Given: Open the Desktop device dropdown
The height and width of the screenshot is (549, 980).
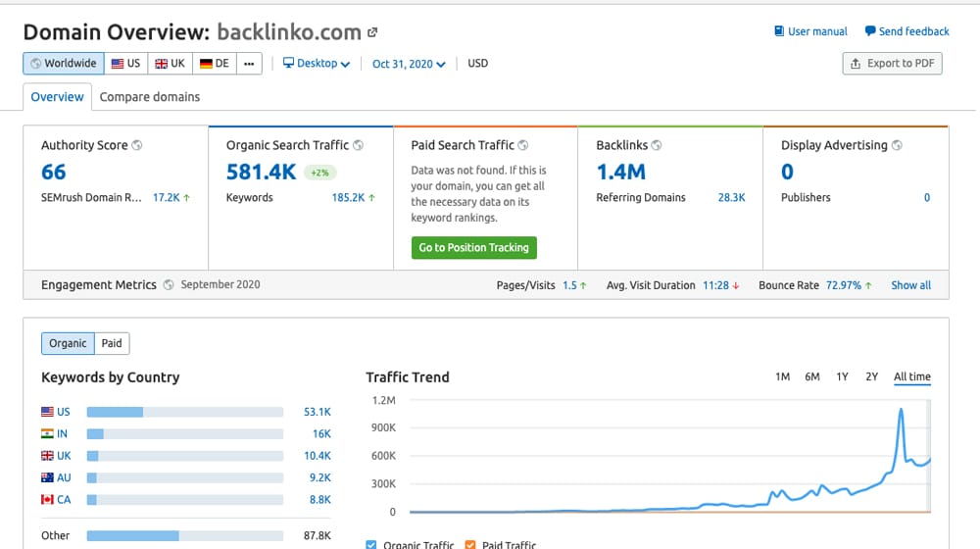Looking at the screenshot, I should [317, 64].
